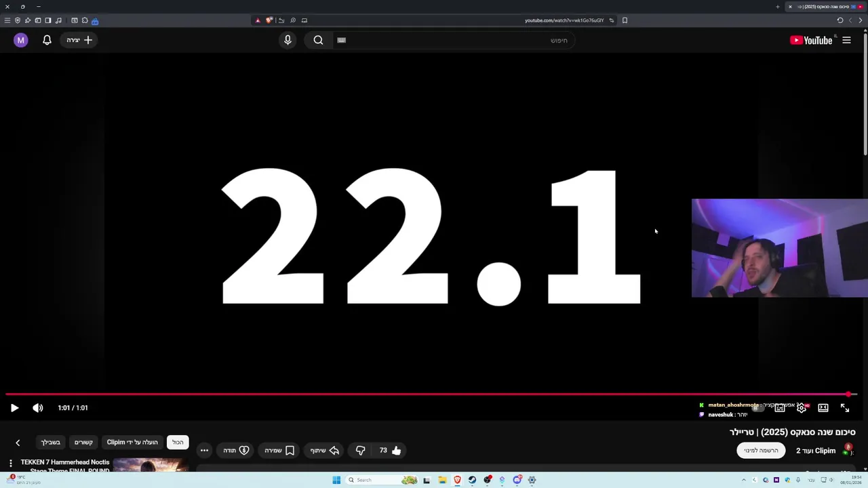Open the Brave VPN shield toolbar icon

(18, 20)
